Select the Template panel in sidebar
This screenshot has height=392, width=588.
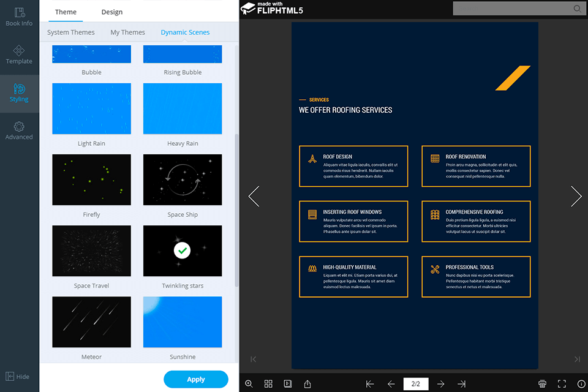[x=19, y=56]
